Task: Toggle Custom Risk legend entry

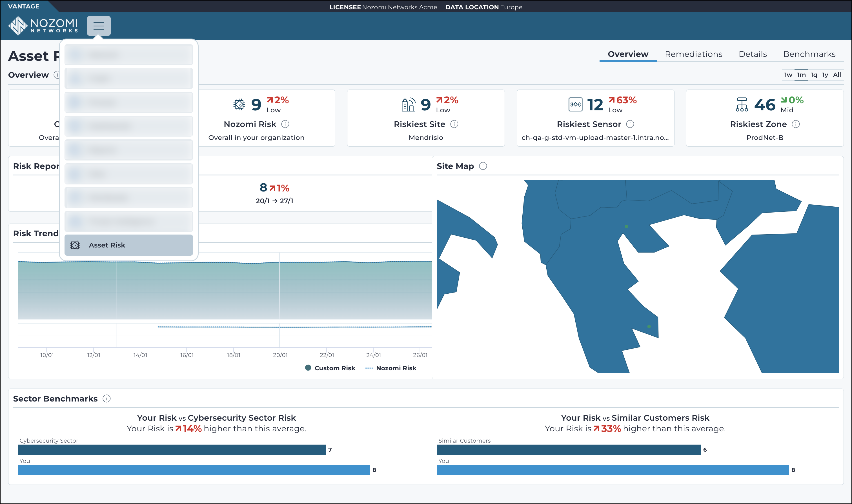Action: point(330,368)
